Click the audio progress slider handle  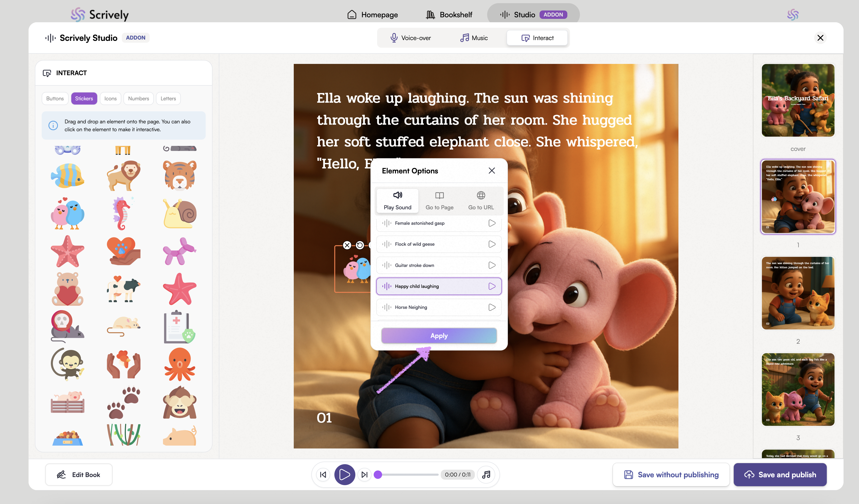point(378,475)
